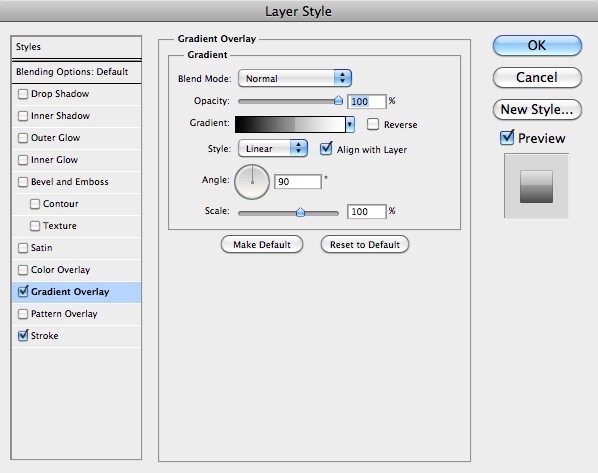The width and height of the screenshot is (598, 473).
Task: Click the Make Default button
Action: click(262, 245)
